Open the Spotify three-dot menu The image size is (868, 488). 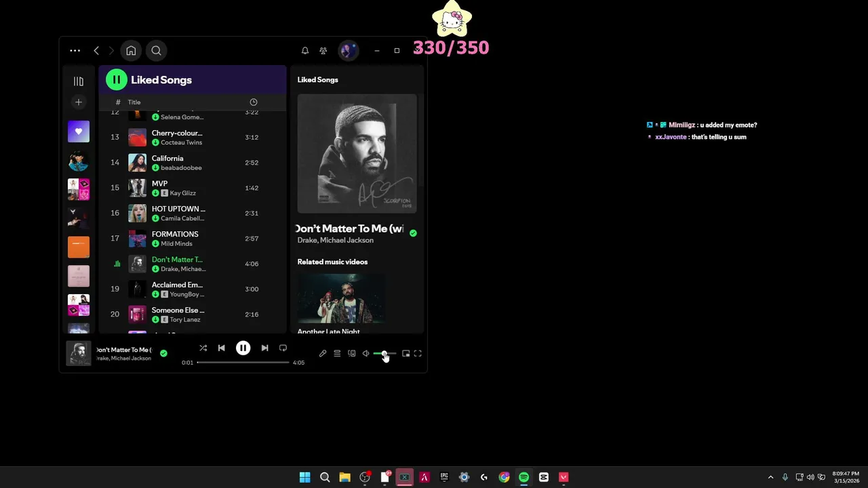point(75,51)
